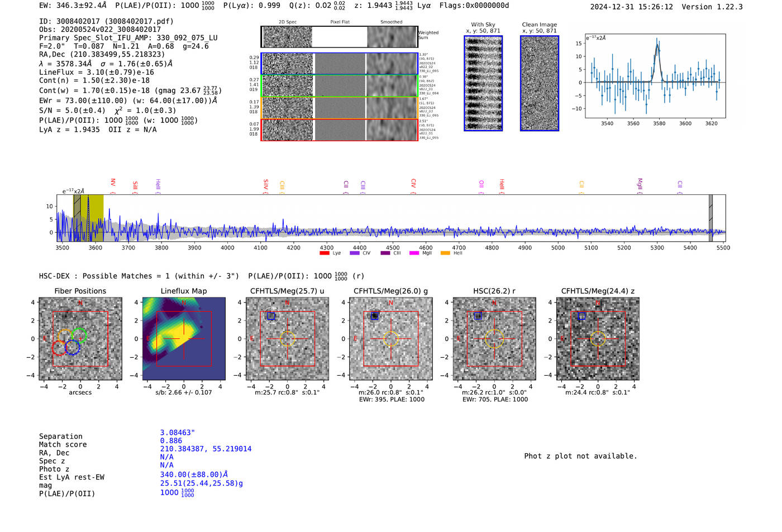782x532 pixels.
Task: Click the MgII line marker label
Action: point(640,184)
